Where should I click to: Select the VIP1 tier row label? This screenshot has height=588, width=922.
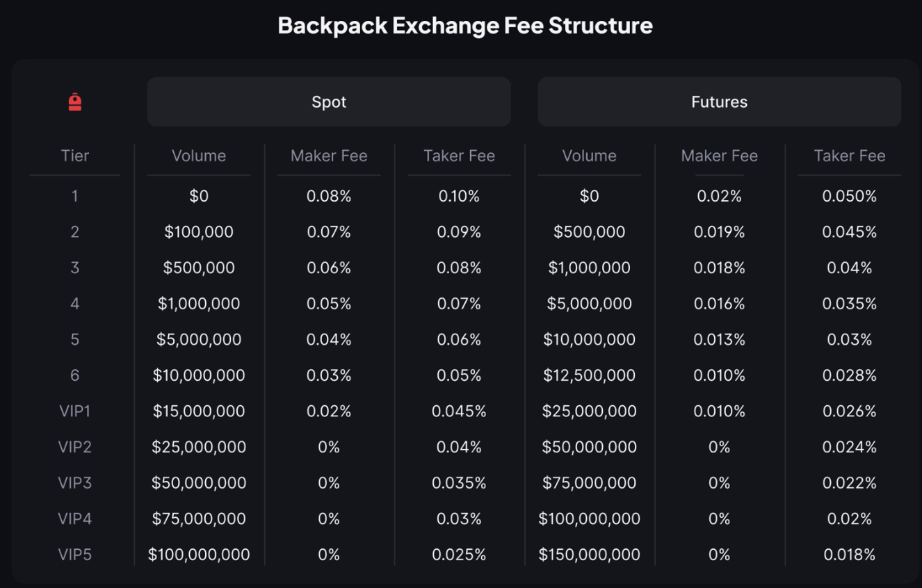point(75,411)
